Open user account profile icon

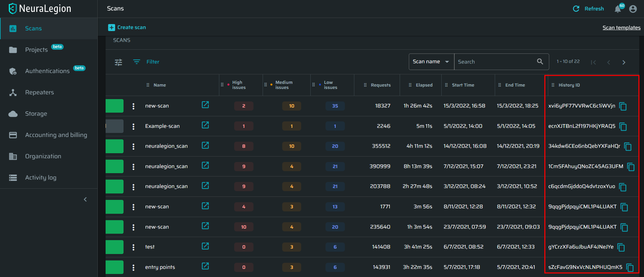coord(633,9)
